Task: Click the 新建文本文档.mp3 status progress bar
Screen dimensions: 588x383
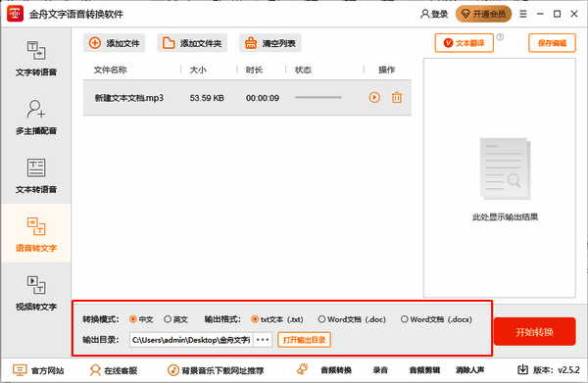Action: pyautogui.click(x=318, y=97)
